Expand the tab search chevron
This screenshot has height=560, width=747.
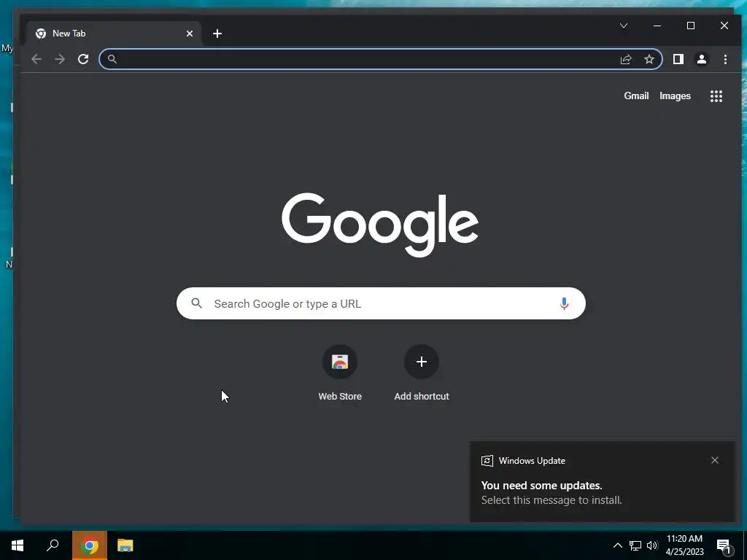click(x=624, y=26)
